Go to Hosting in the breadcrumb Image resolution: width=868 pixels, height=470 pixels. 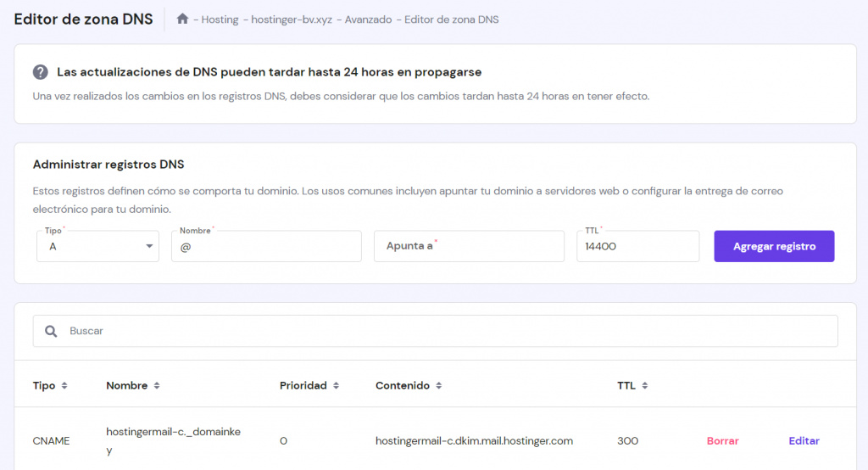[x=220, y=20]
